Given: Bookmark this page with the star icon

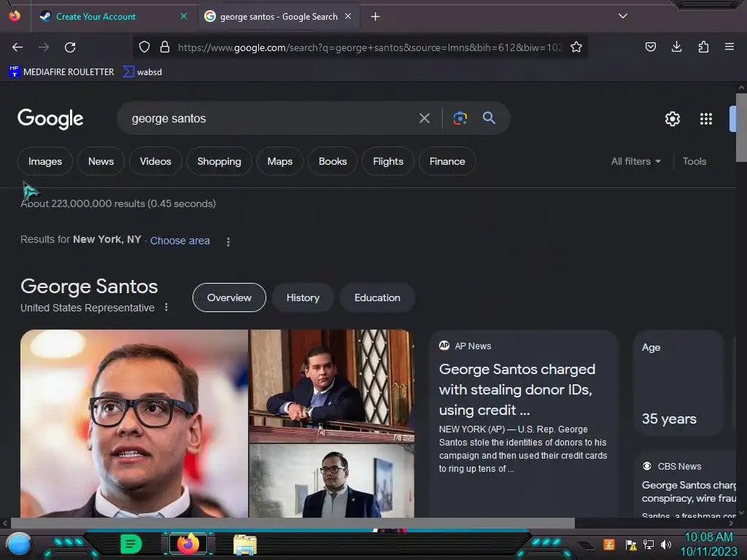Looking at the screenshot, I should (x=576, y=47).
